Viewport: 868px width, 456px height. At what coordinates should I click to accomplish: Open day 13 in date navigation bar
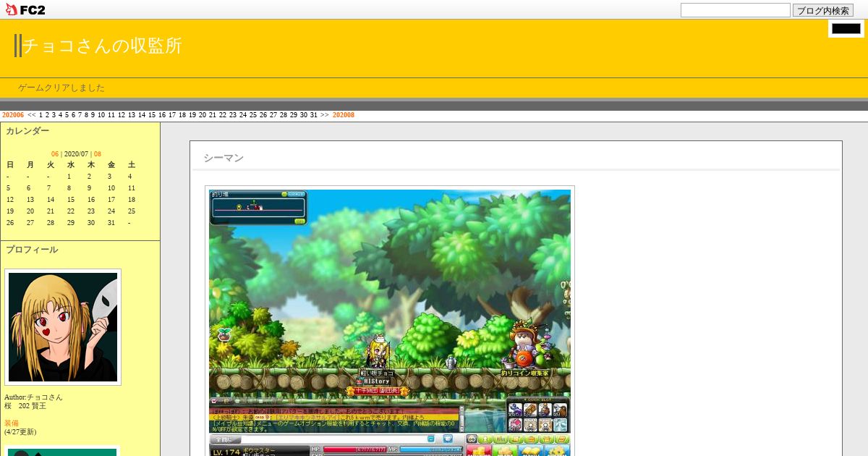tap(132, 115)
